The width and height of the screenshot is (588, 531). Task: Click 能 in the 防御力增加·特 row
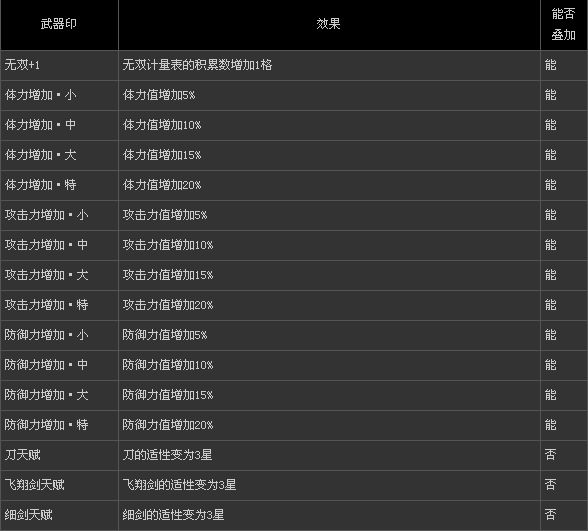tap(550, 425)
